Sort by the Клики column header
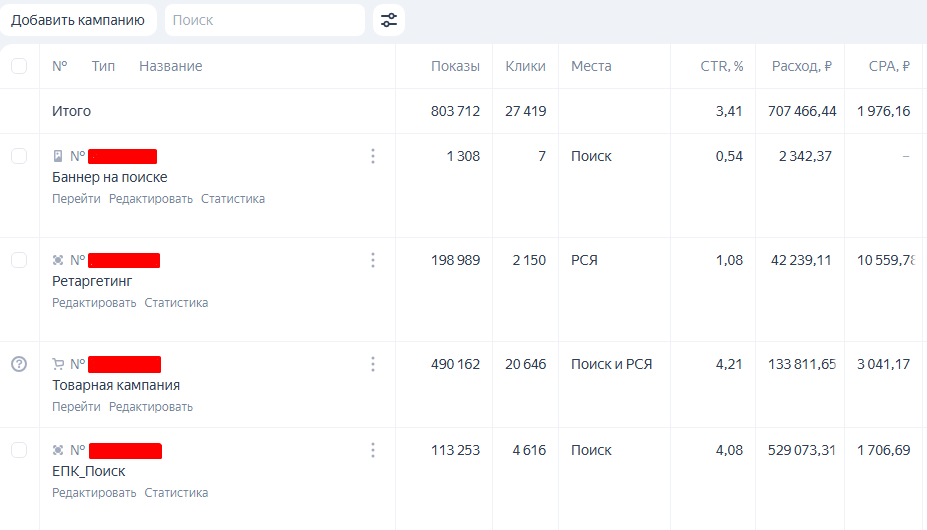The image size is (927, 530). click(525, 66)
